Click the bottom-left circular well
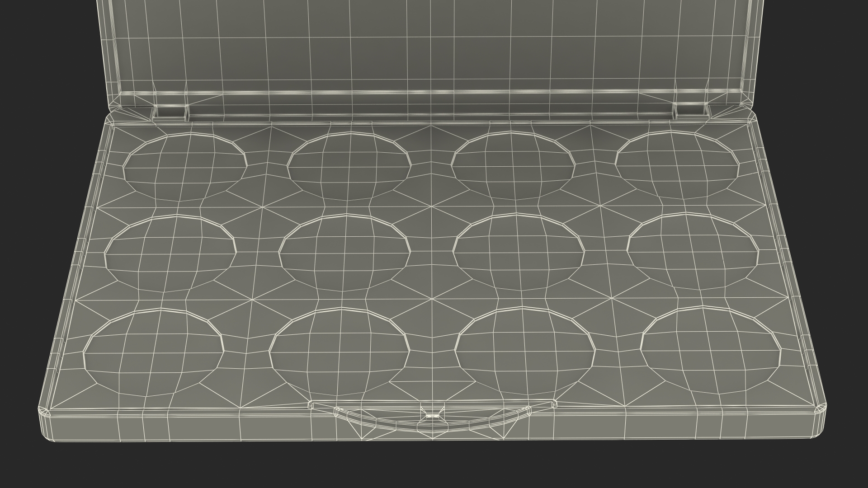 [154, 352]
